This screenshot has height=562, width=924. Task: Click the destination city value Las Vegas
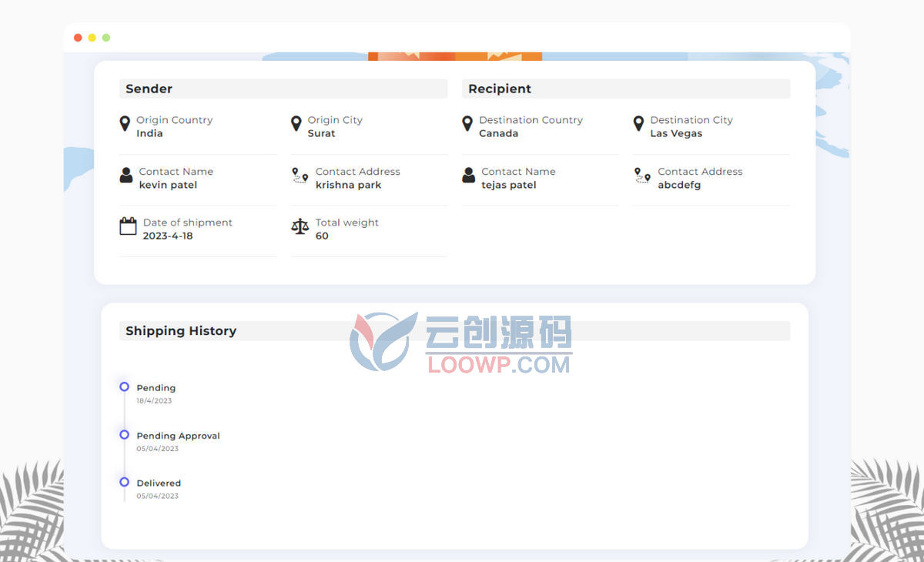coord(676,133)
